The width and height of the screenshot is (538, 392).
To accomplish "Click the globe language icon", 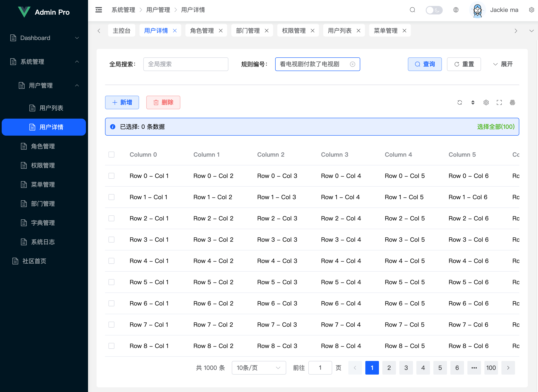I will pos(456,10).
